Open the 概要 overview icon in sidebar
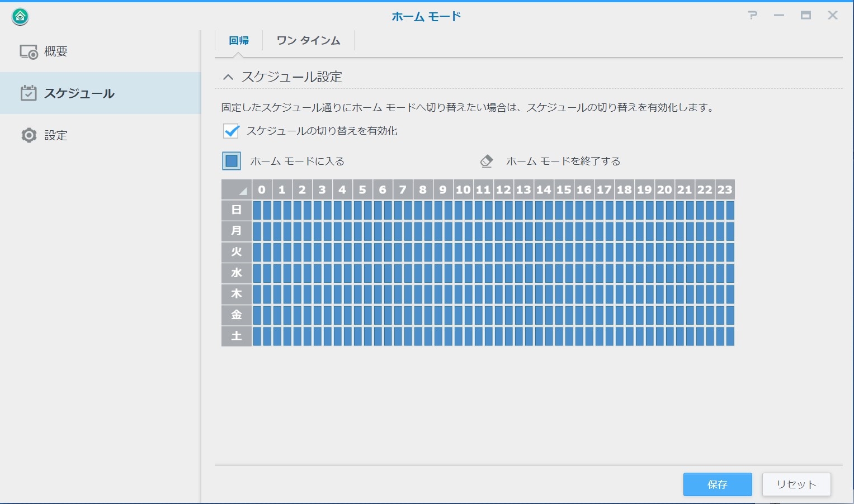The width and height of the screenshot is (854, 504). [29, 52]
